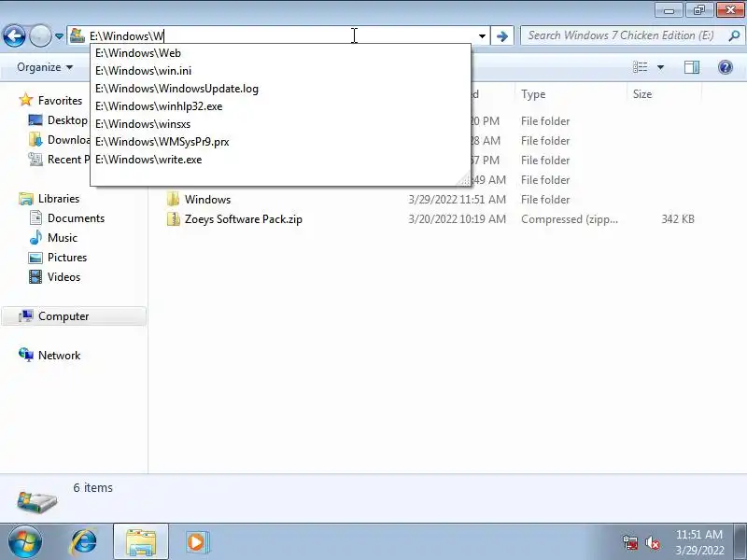The image size is (747, 560).
Task: Click the Music note icon
Action: coord(35,237)
